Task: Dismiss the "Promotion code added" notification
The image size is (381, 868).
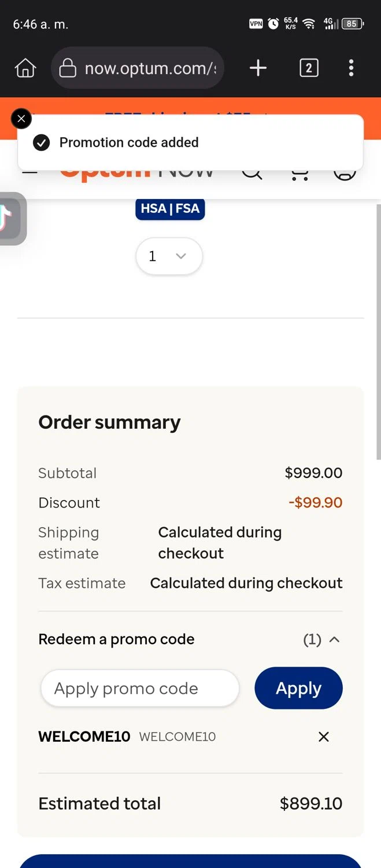Action: point(21,119)
